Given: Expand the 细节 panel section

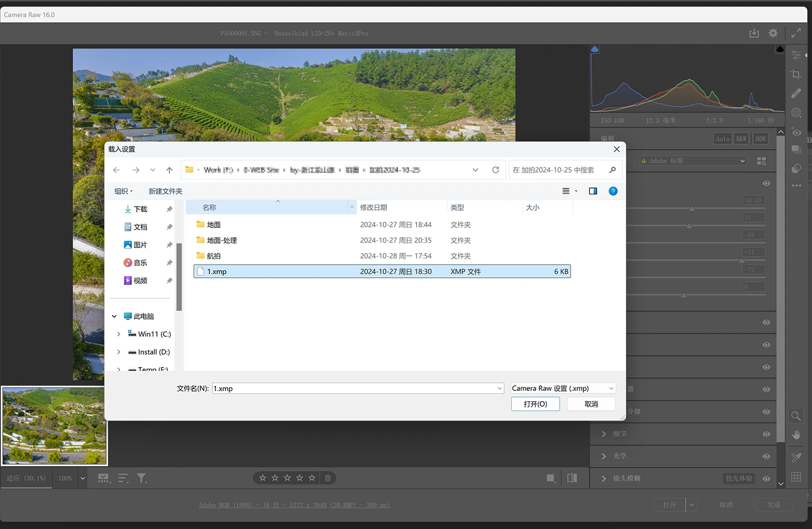Looking at the screenshot, I should tap(604, 434).
